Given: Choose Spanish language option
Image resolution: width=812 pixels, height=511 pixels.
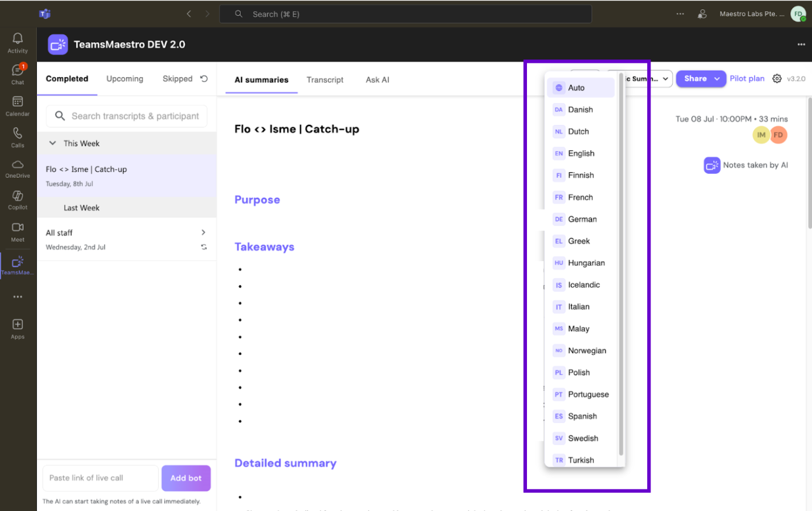Looking at the screenshot, I should pyautogui.click(x=581, y=416).
